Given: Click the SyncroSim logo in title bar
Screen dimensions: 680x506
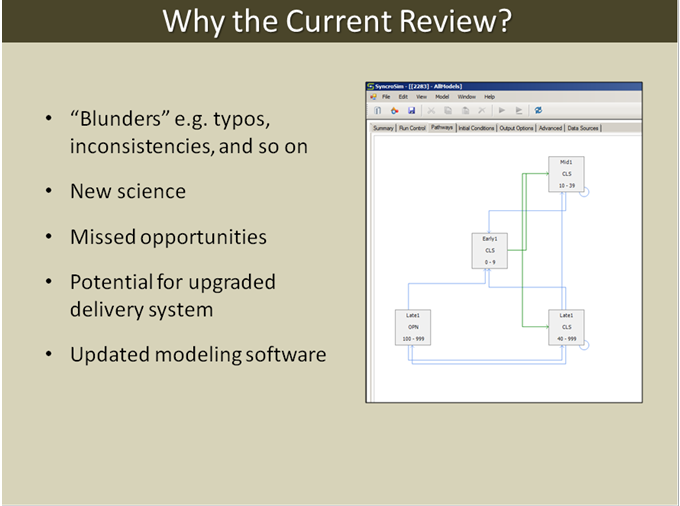Looking at the screenshot, I should pyautogui.click(x=370, y=86).
